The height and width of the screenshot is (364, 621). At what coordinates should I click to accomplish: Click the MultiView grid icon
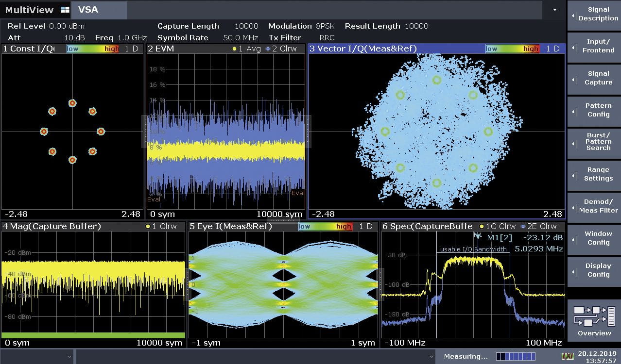click(65, 10)
